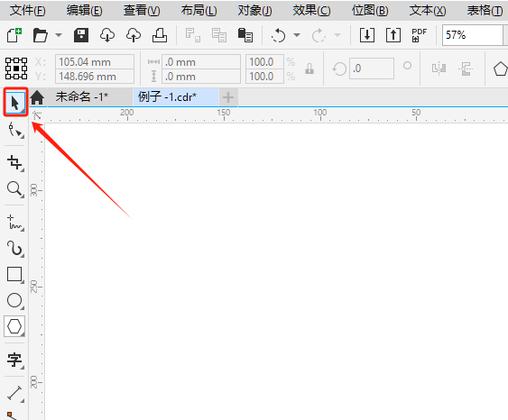
Task: Click the Save floppy disk icon
Action: (81, 35)
